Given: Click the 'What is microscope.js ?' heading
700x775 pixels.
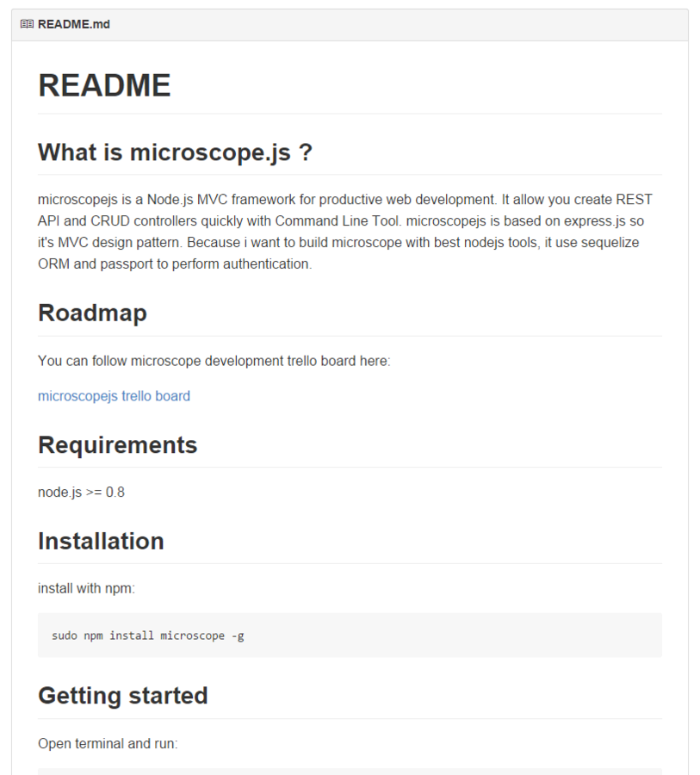Looking at the screenshot, I should [175, 152].
